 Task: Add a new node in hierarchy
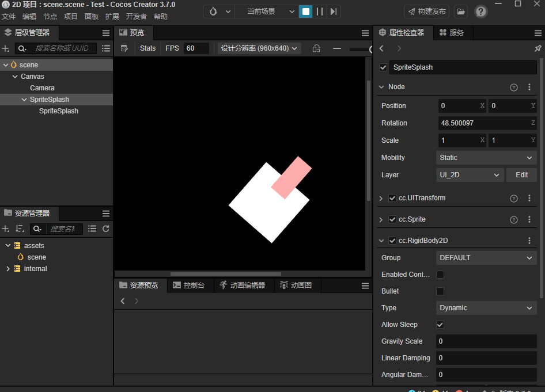pos(6,48)
